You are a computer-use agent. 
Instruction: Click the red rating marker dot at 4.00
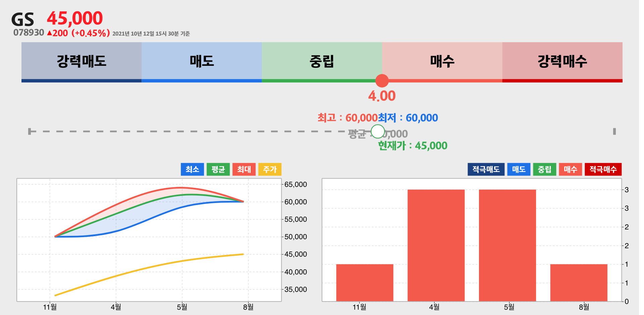382,81
